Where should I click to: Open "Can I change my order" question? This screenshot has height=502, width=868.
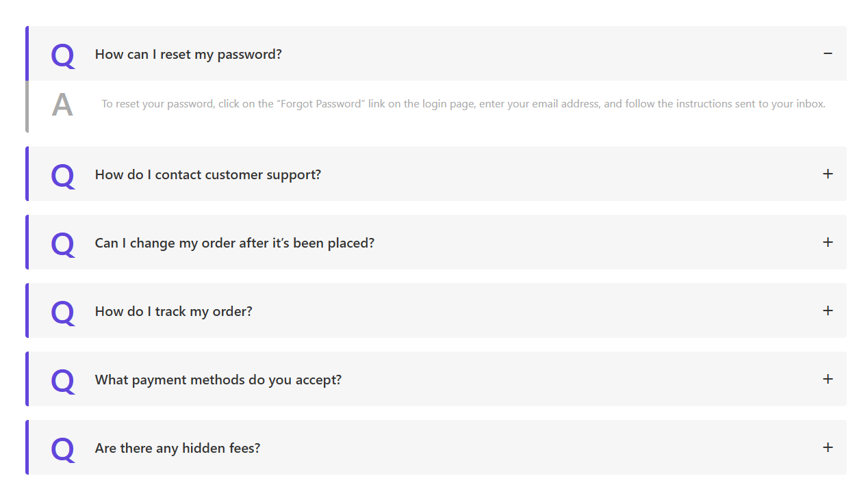[x=234, y=243]
